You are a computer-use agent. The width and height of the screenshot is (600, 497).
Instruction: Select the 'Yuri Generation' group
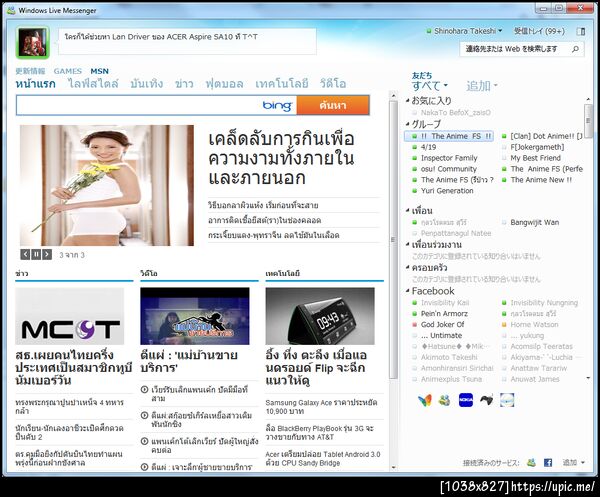(447, 191)
